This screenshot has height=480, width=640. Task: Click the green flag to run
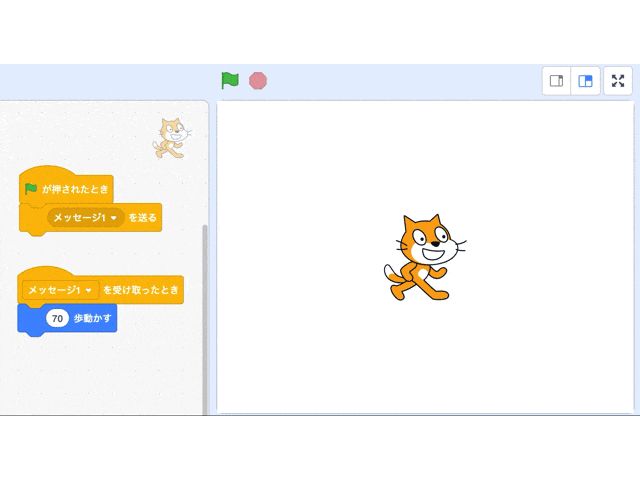click(230, 80)
